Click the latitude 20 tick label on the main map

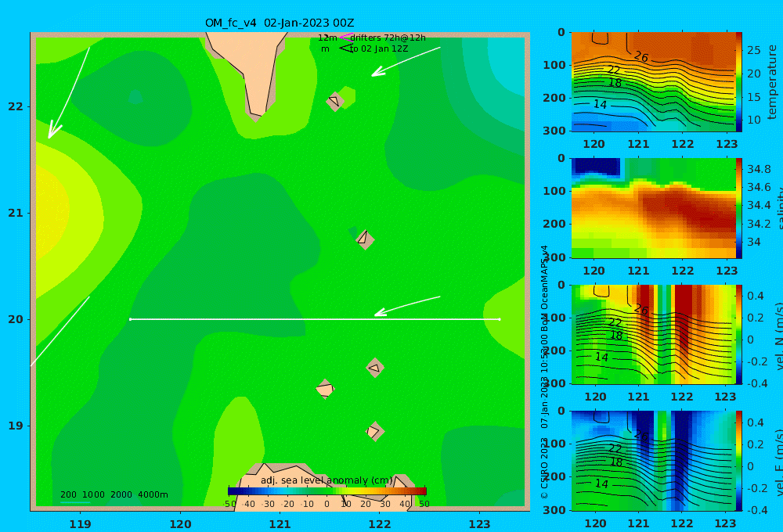[x=16, y=319]
